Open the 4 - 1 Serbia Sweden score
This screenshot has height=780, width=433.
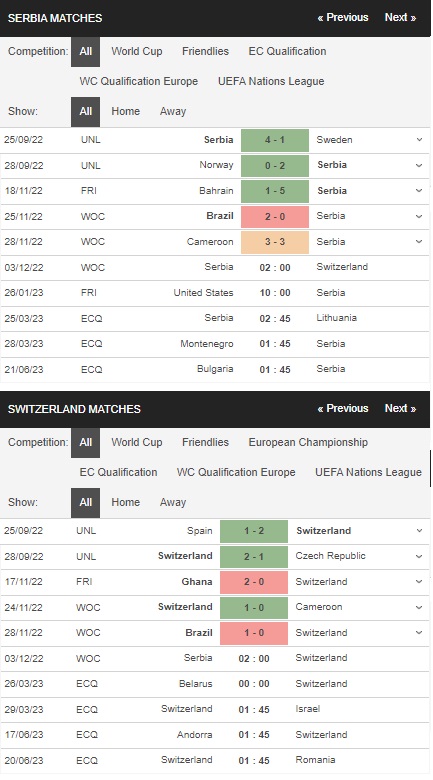tap(275, 140)
